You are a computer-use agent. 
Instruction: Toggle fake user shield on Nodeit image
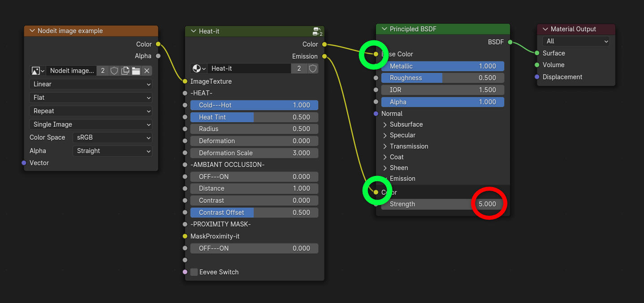point(114,71)
